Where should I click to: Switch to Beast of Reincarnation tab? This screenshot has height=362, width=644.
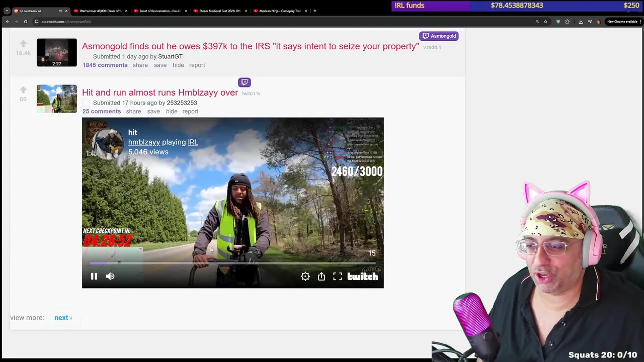[x=160, y=11]
